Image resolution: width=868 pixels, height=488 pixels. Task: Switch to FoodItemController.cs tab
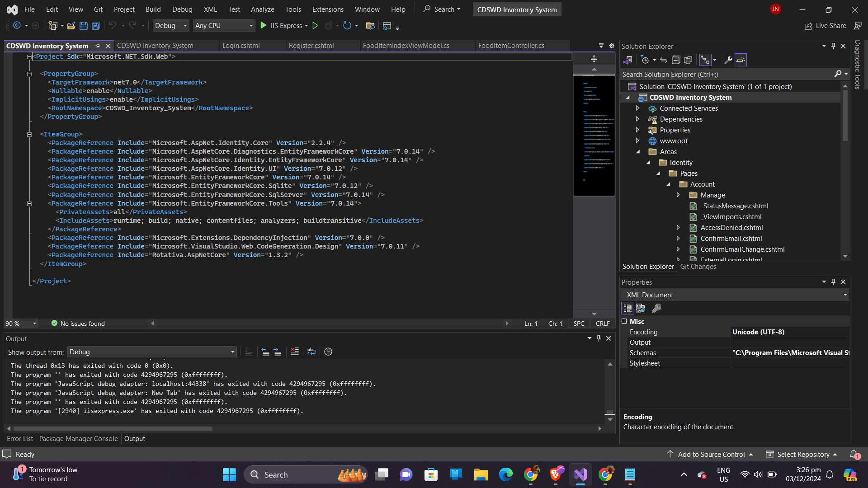(511, 46)
